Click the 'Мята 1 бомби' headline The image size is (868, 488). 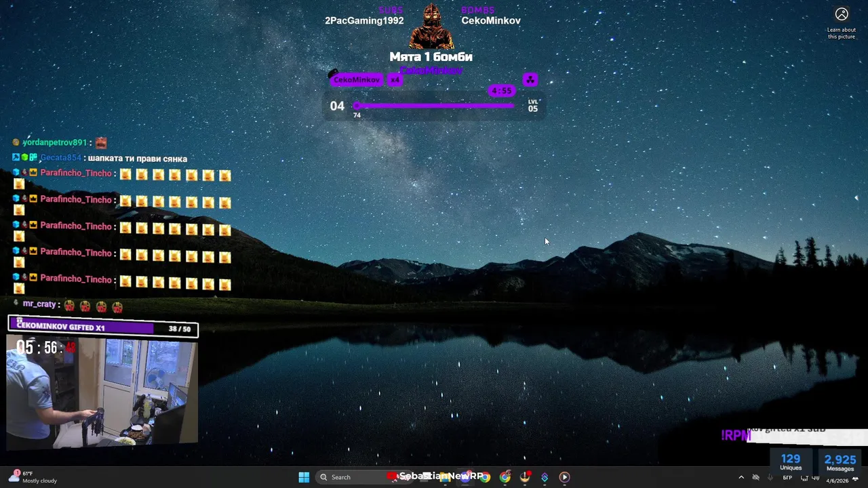click(x=431, y=57)
